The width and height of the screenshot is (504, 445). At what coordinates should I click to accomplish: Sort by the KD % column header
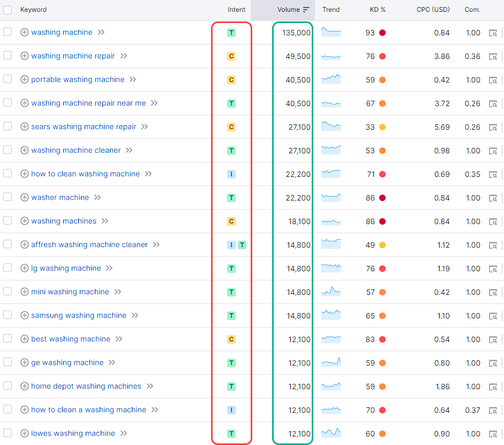[x=377, y=10]
